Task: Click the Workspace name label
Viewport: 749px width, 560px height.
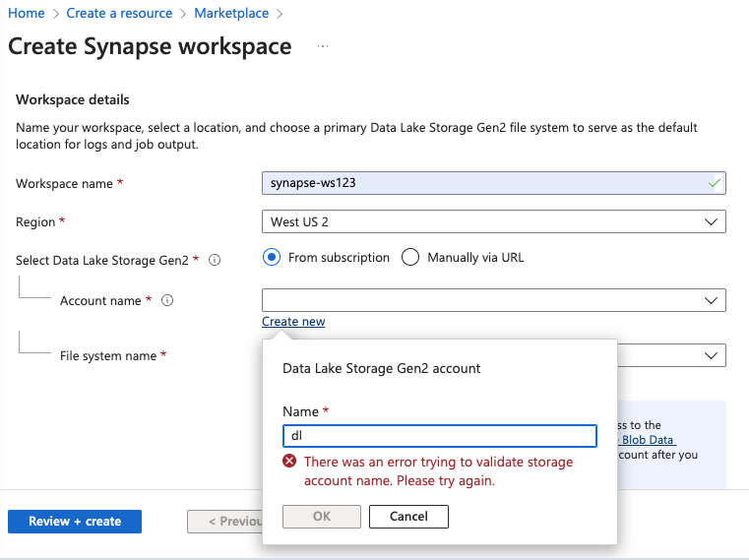Action: pos(65,183)
